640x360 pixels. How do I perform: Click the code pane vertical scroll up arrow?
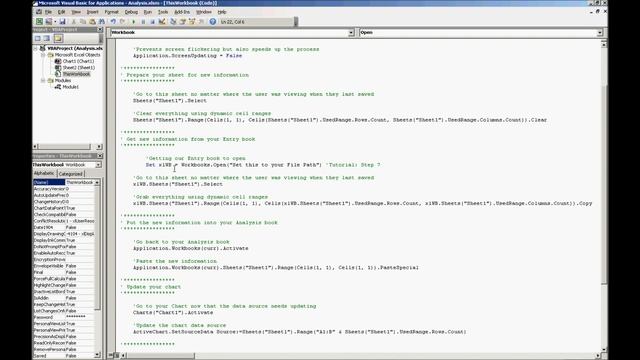pos(604,44)
